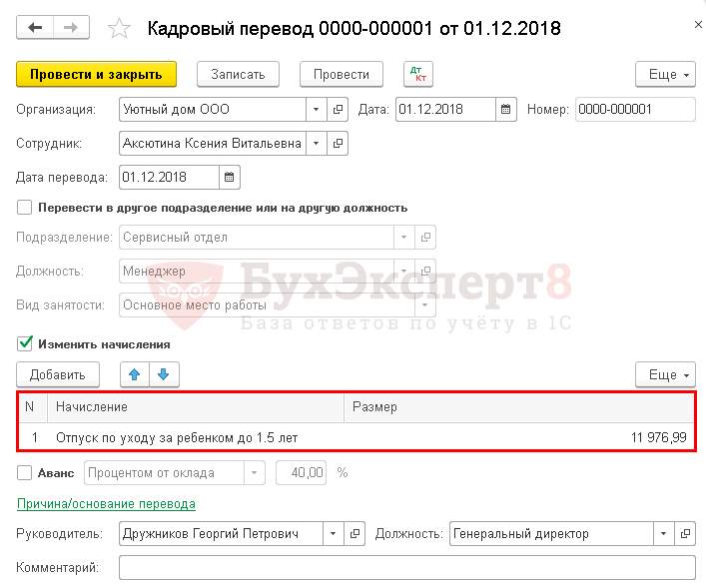Click the N column header
Image resolution: width=706 pixels, height=588 pixels.
click(33, 407)
